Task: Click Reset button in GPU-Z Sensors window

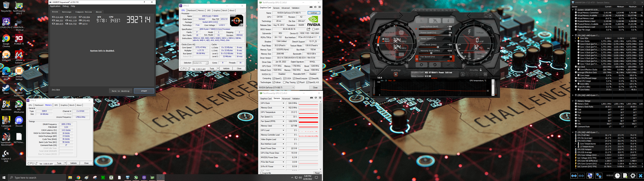Action: click(317, 173)
